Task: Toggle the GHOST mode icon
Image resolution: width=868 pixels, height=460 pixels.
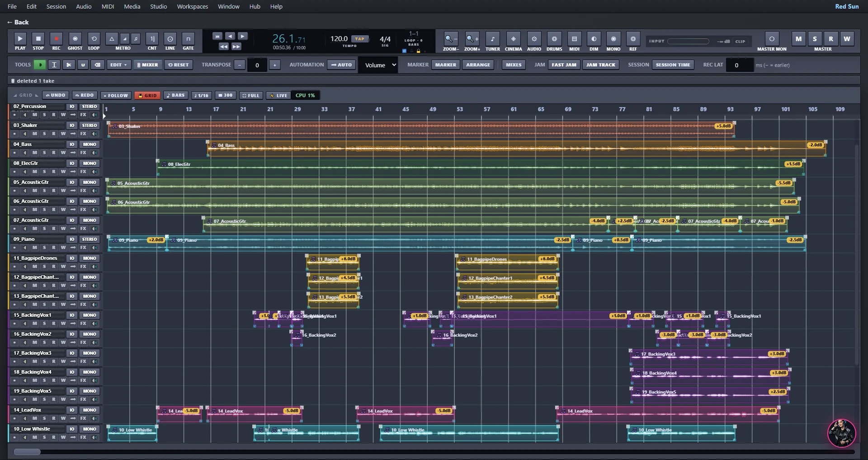Action: click(x=75, y=39)
